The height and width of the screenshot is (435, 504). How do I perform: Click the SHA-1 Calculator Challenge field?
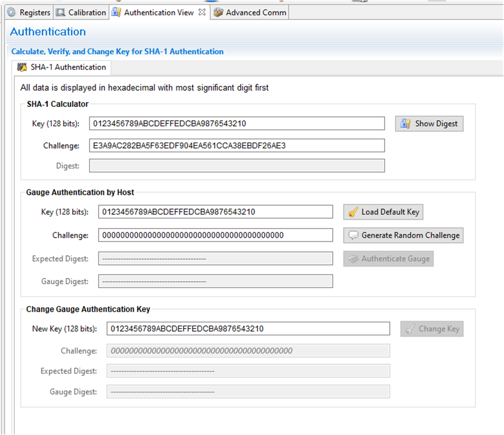pos(237,146)
